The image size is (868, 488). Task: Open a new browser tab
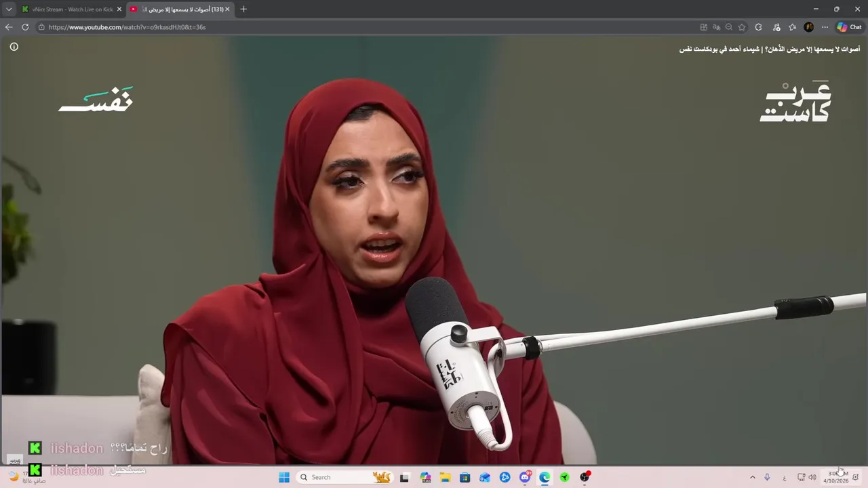(243, 9)
